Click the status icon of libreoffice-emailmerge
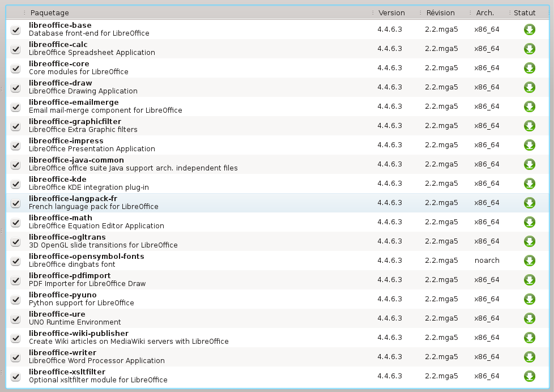The height and width of the screenshot is (392, 554). tap(529, 106)
